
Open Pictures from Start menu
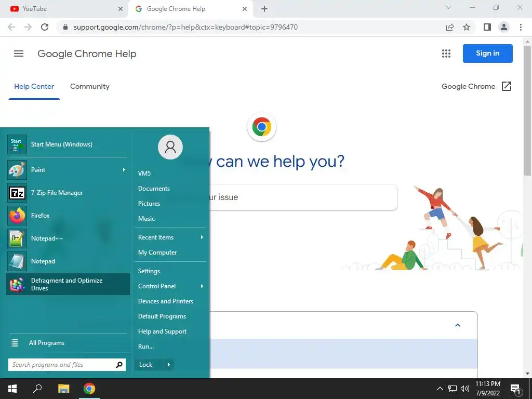click(x=149, y=204)
